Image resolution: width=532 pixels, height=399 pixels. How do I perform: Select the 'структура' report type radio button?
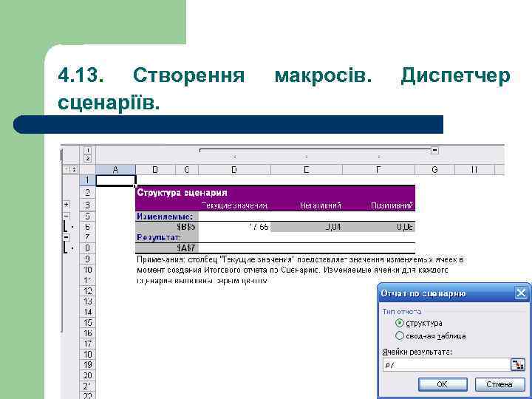click(400, 323)
